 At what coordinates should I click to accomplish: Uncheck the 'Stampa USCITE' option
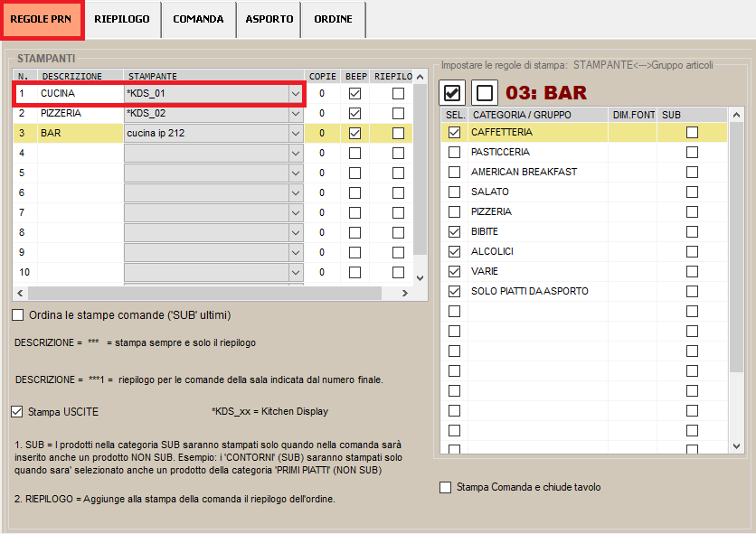[17, 411]
